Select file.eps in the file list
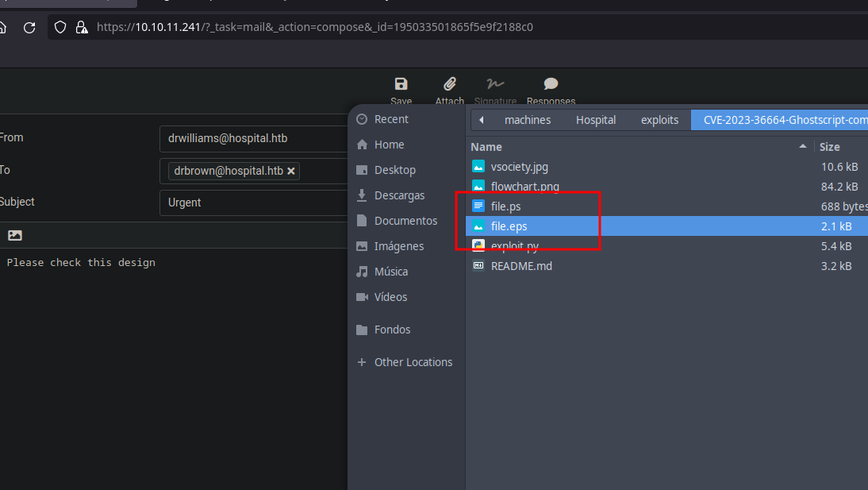Viewport: 868px width, 490px height. (x=509, y=226)
